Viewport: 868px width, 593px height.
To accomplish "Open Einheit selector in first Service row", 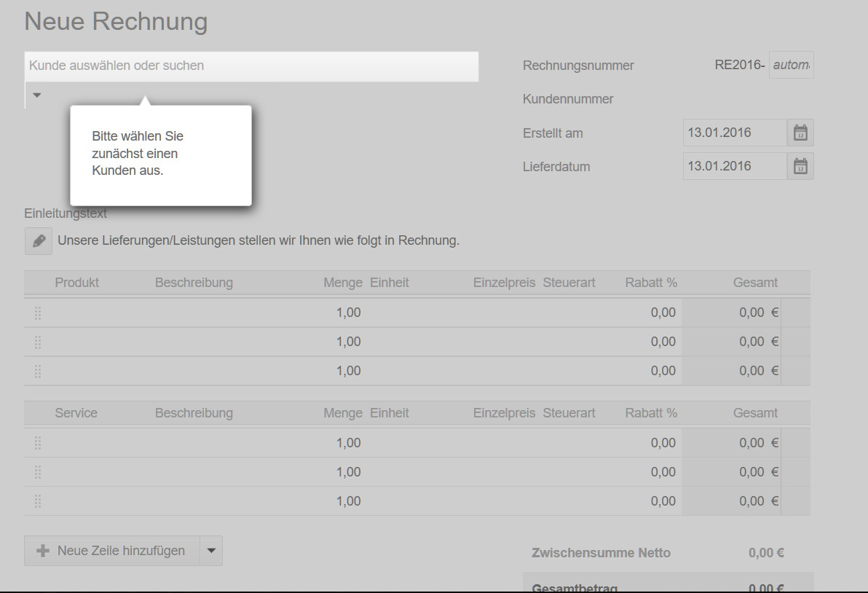I will [x=390, y=442].
